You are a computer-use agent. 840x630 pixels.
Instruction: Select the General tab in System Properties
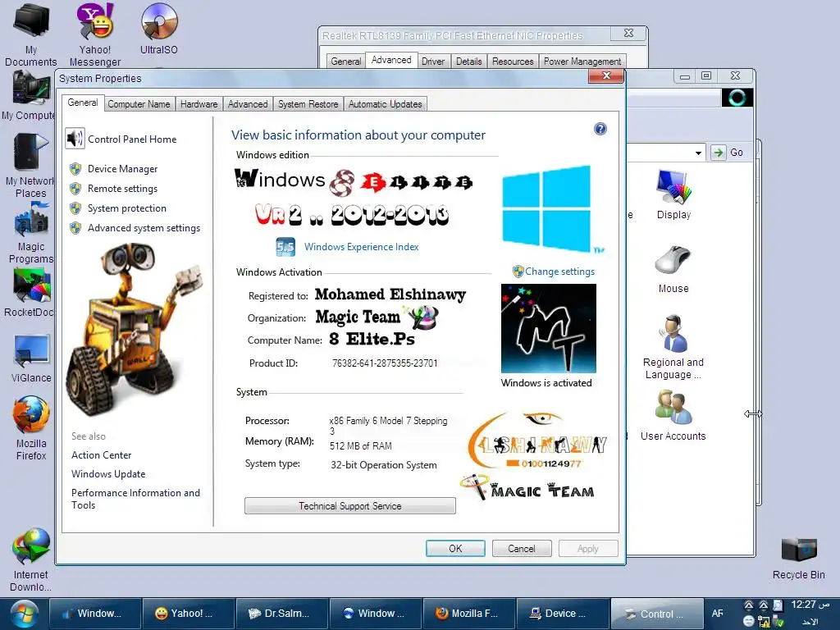point(83,103)
